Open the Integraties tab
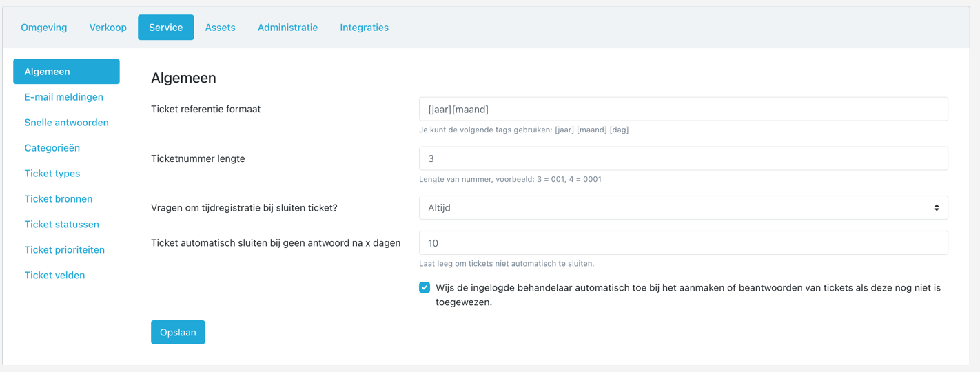980x372 pixels. (365, 28)
